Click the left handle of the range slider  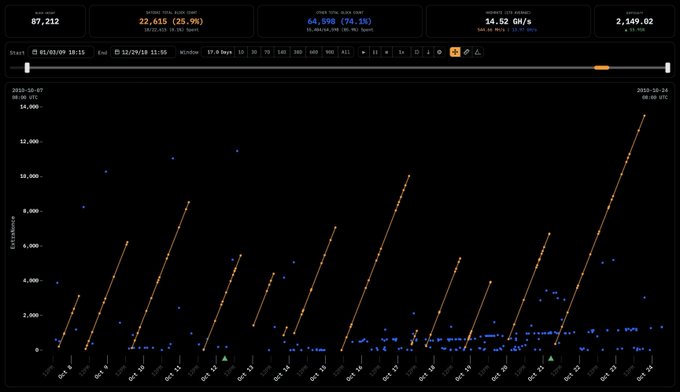(27, 68)
